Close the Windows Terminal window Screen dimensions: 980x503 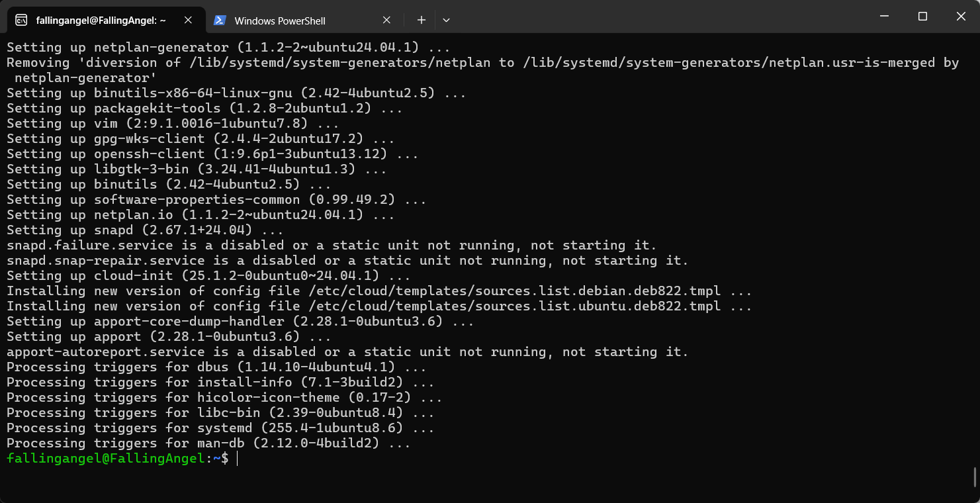961,16
